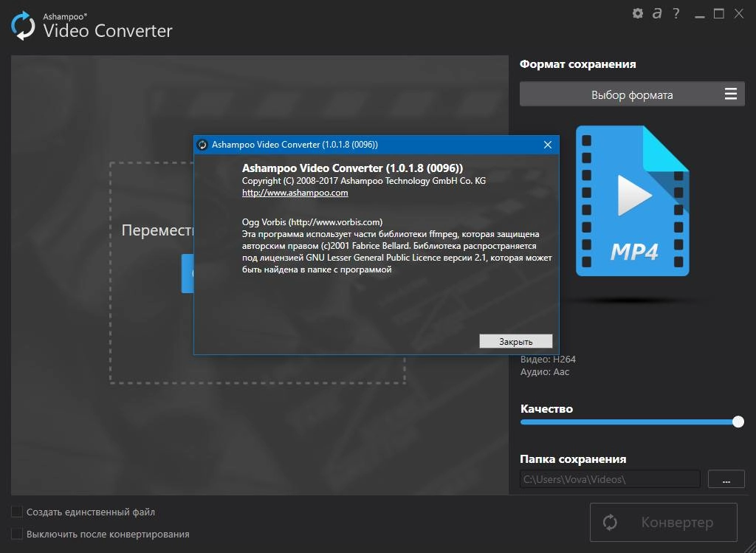The width and height of the screenshot is (756, 553).
Task: Click the Закрыть button
Action: coord(516,341)
